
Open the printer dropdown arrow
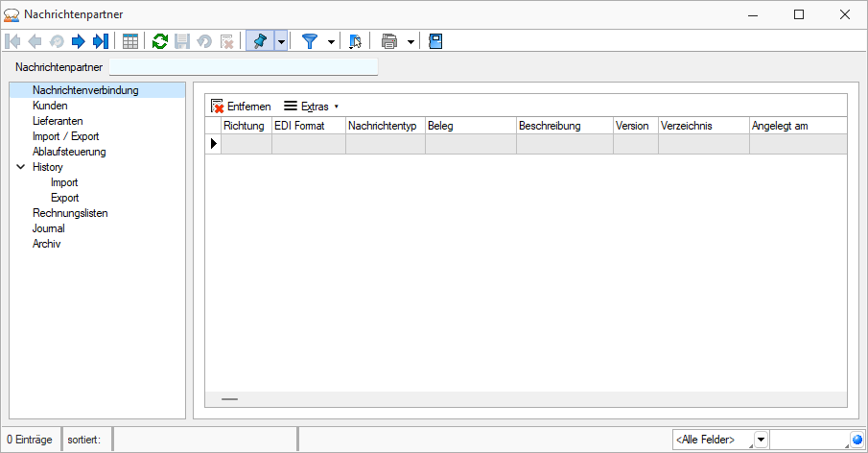coord(411,41)
